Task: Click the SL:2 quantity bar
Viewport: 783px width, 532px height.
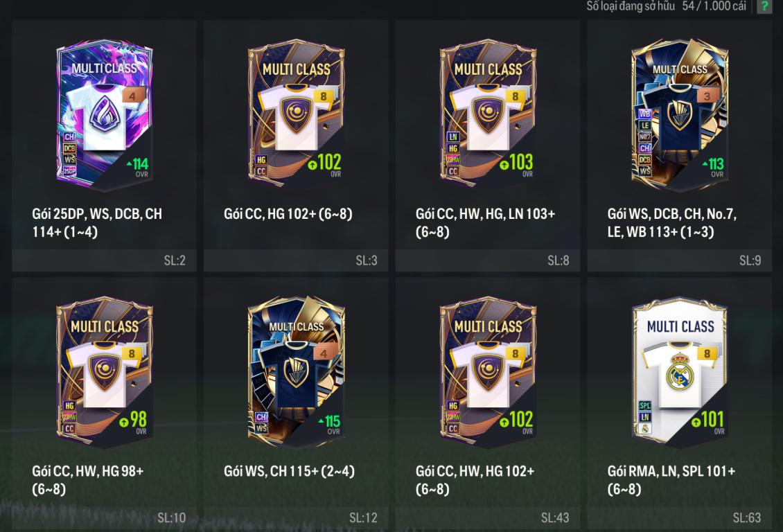Action: [105, 260]
